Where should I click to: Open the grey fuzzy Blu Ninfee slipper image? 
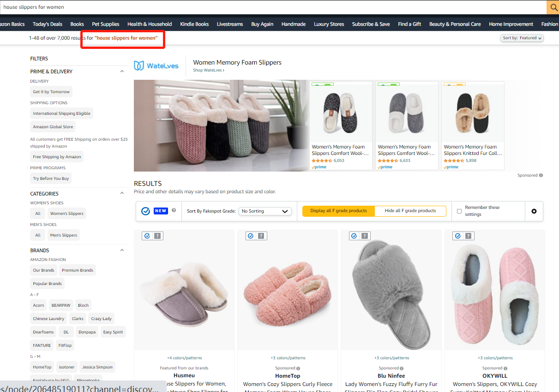391,289
